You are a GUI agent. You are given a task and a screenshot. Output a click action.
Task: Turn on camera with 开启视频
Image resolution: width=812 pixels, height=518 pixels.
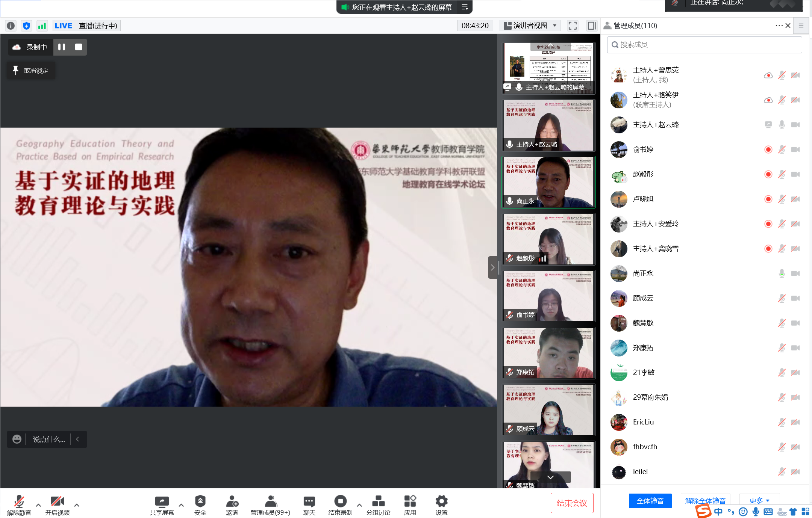coord(58,505)
